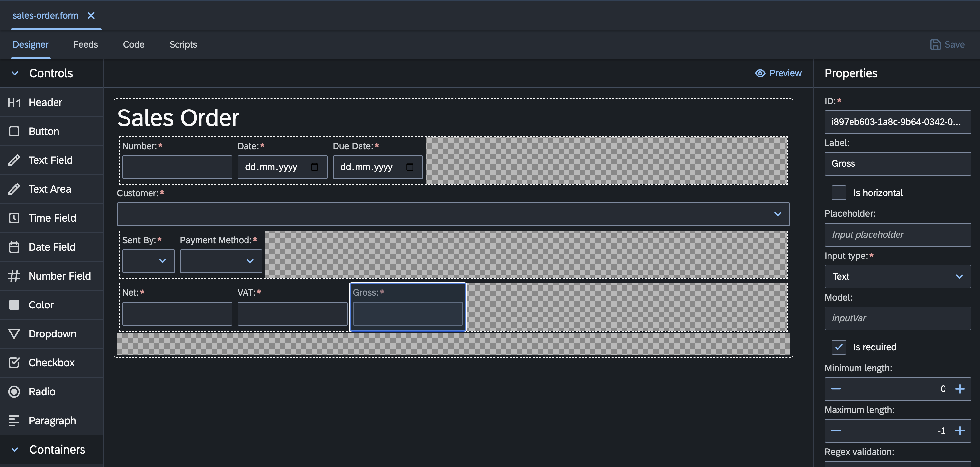Select the Checkbox control icon
The width and height of the screenshot is (980, 467).
[14, 363]
